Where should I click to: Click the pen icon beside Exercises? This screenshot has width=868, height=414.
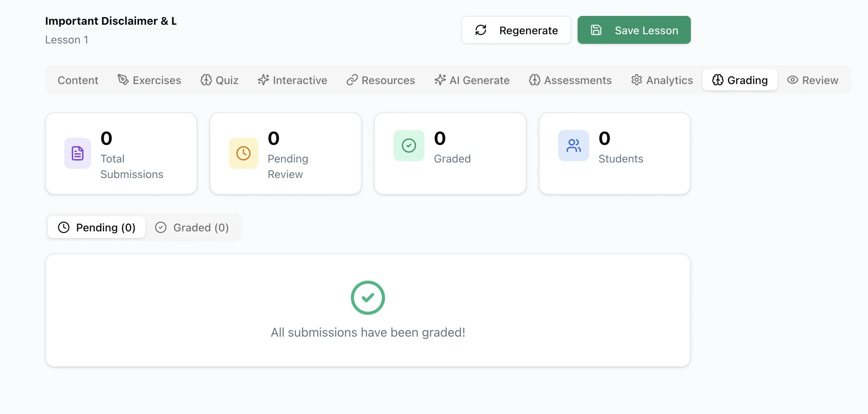(x=123, y=80)
